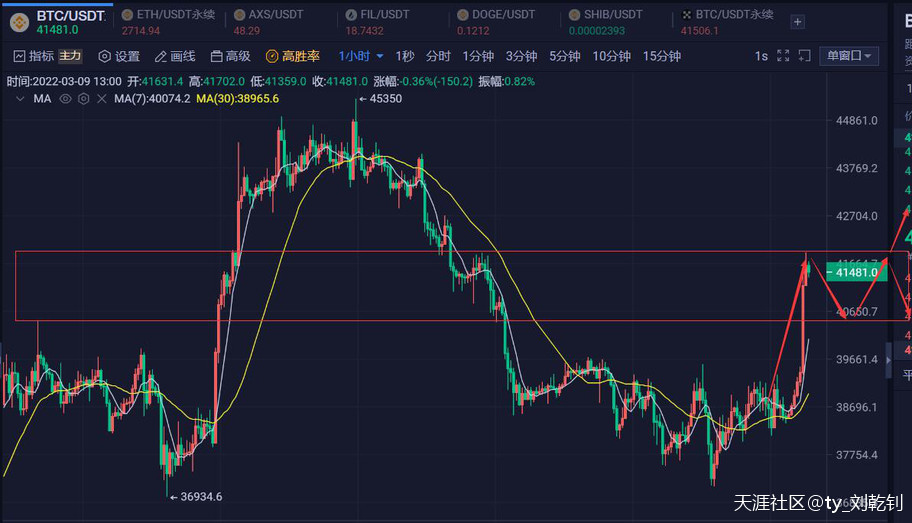Switch to the BTC/USDT永续 perpetual tab
The height and width of the screenshot is (523, 912).
727,22
